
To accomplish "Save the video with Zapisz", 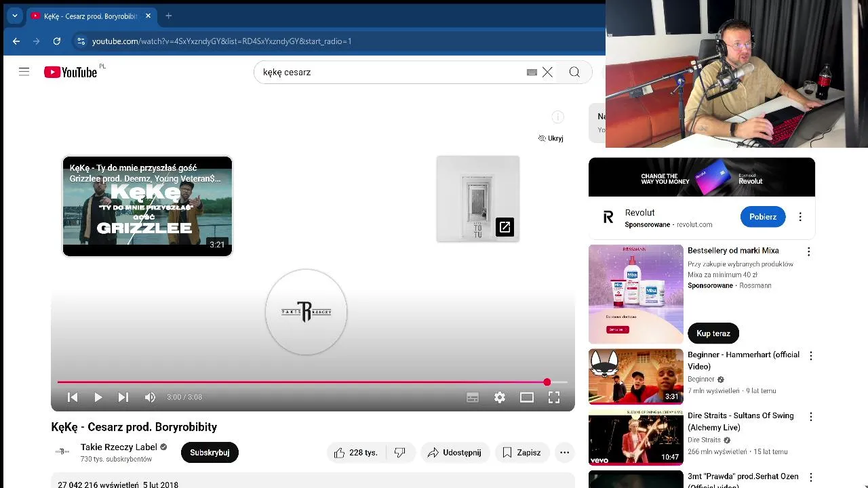I will [522, 453].
